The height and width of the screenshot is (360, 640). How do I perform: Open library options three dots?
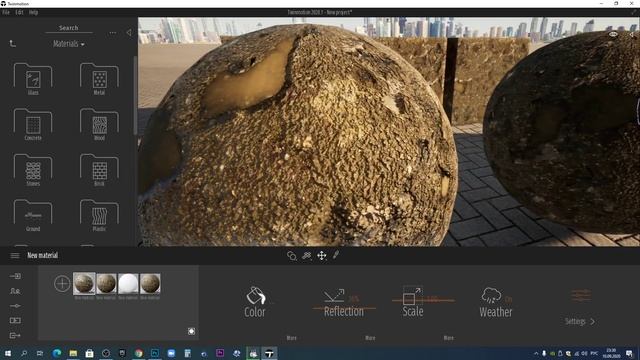[x=113, y=33]
